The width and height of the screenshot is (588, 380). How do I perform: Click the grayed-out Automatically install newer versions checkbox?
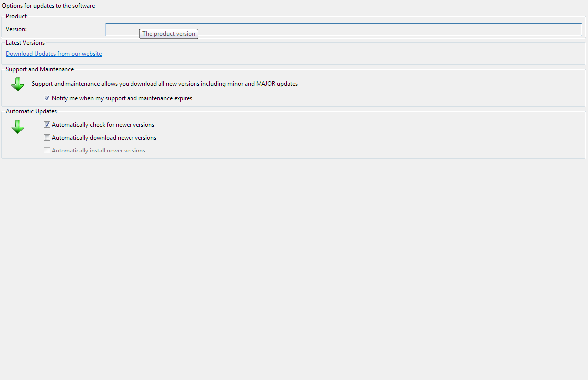pos(47,151)
